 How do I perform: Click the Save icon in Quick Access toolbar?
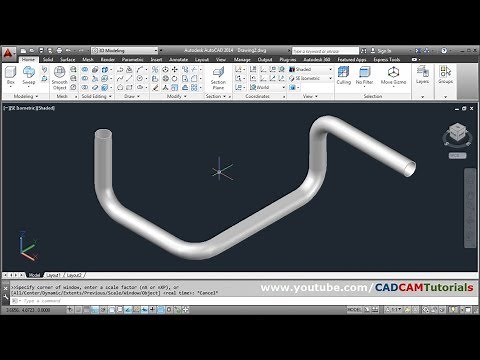[x=41, y=51]
